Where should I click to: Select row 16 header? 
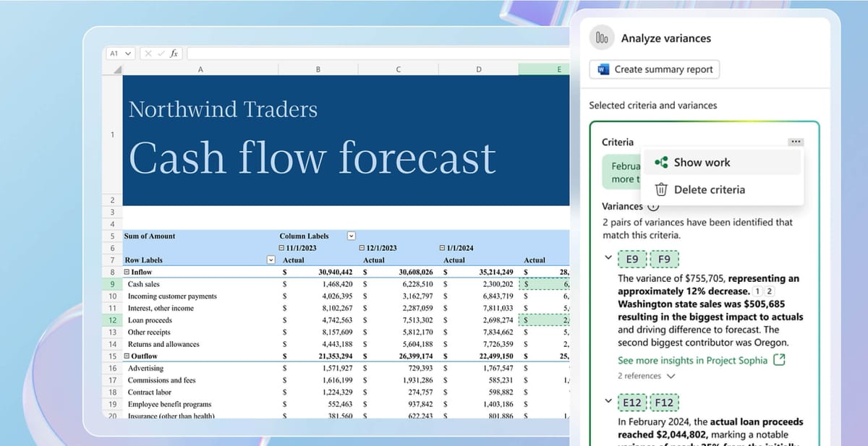[x=112, y=369]
